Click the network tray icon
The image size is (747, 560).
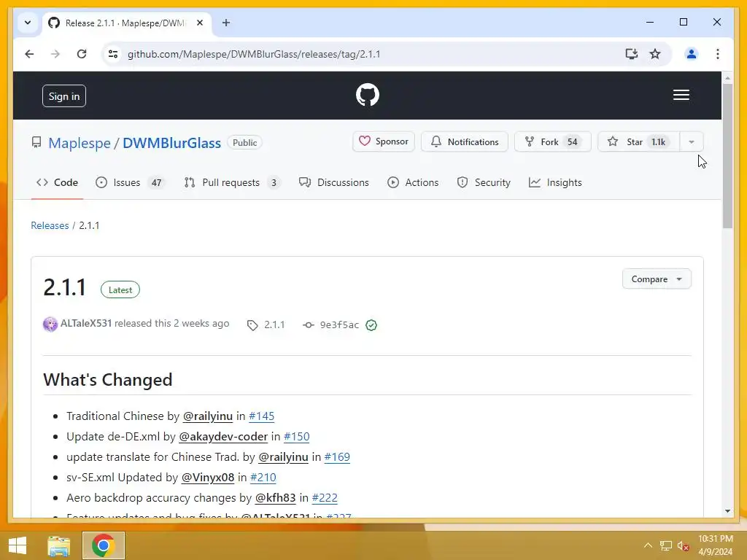point(665,545)
